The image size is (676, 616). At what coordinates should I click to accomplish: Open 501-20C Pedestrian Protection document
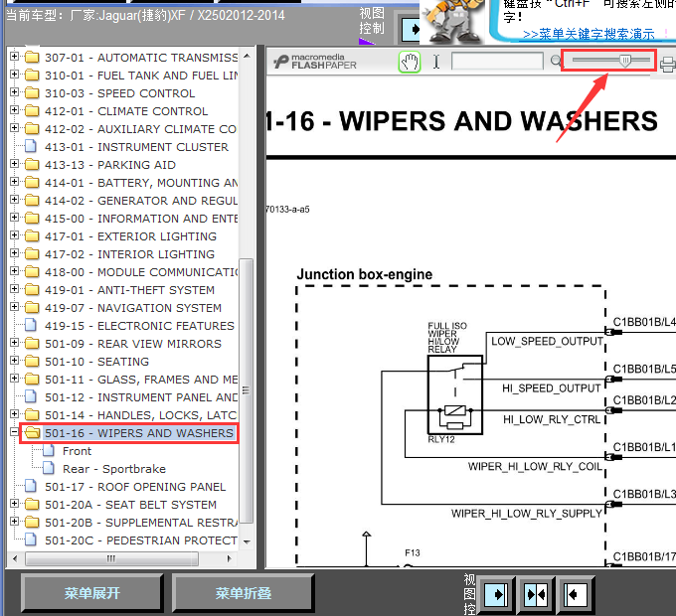pyautogui.click(x=141, y=540)
